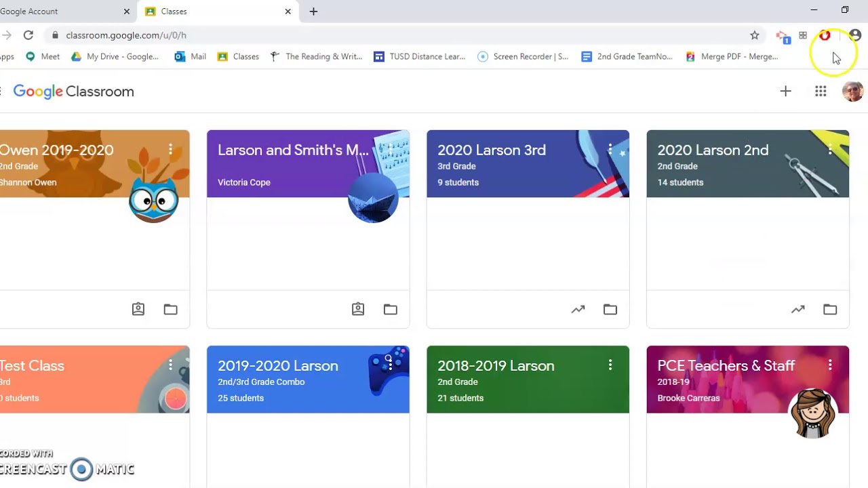Click Brooke Carreras teacher avatar

[814, 413]
